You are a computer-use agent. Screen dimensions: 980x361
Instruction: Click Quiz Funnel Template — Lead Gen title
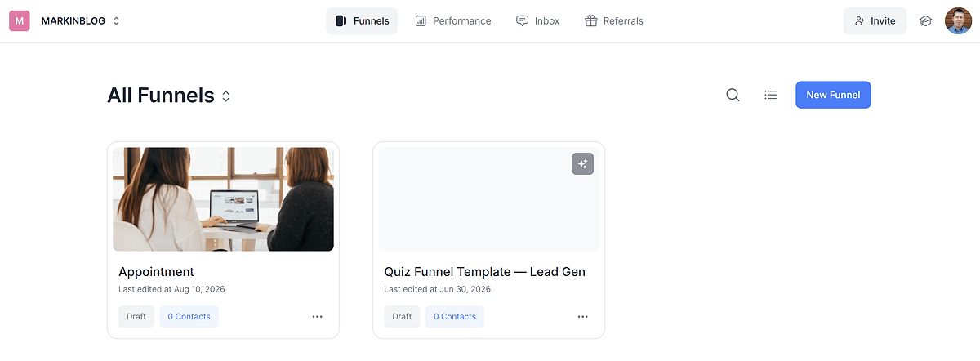pos(484,272)
